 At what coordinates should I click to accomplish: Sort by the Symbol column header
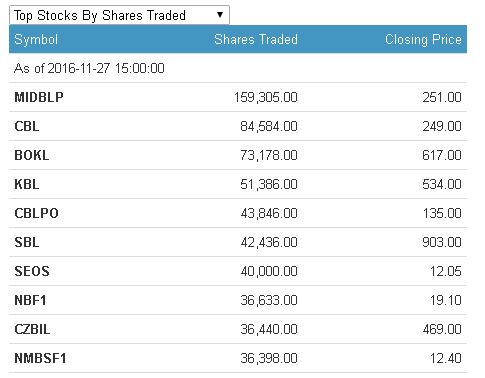36,40
